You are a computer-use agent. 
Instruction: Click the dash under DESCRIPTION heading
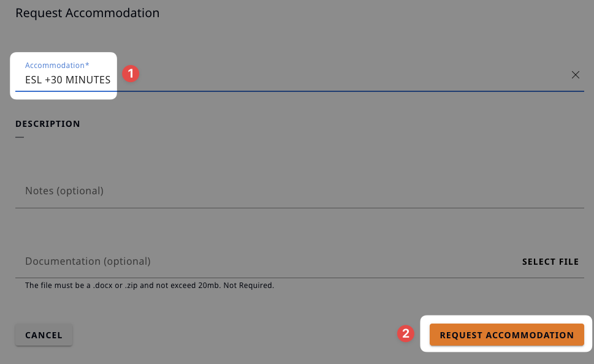20,137
